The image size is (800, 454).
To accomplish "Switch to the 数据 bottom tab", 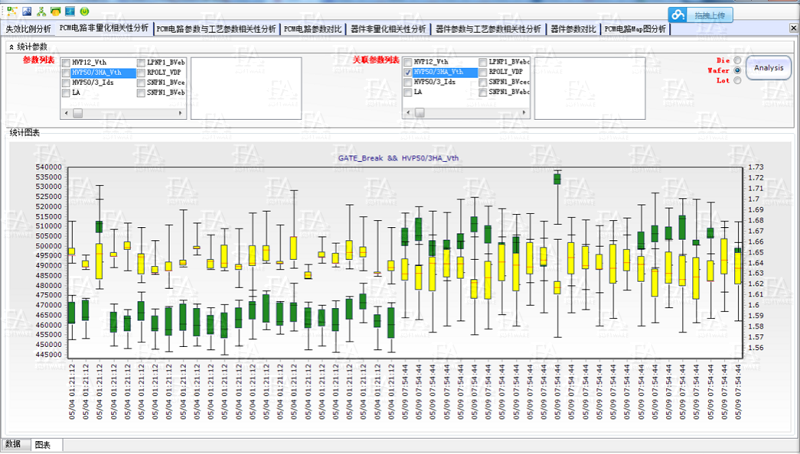I will point(14,444).
